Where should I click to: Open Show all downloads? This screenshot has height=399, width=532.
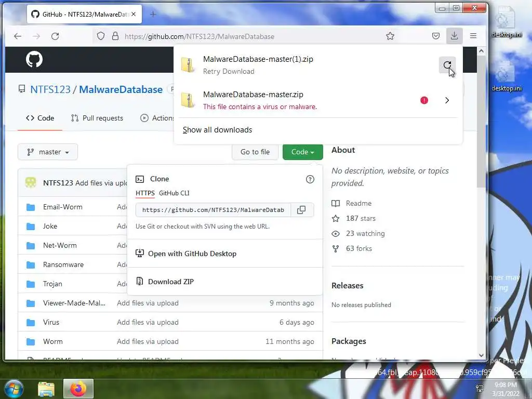(x=217, y=130)
